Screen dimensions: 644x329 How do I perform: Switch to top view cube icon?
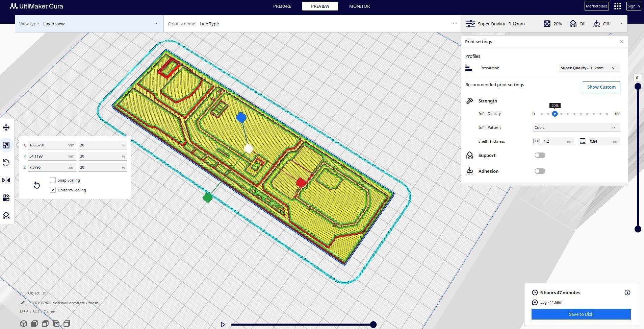(x=45, y=324)
